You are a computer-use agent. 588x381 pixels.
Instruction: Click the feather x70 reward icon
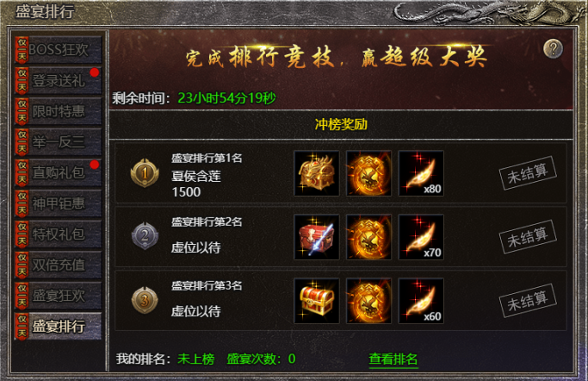pyautogui.click(x=421, y=237)
